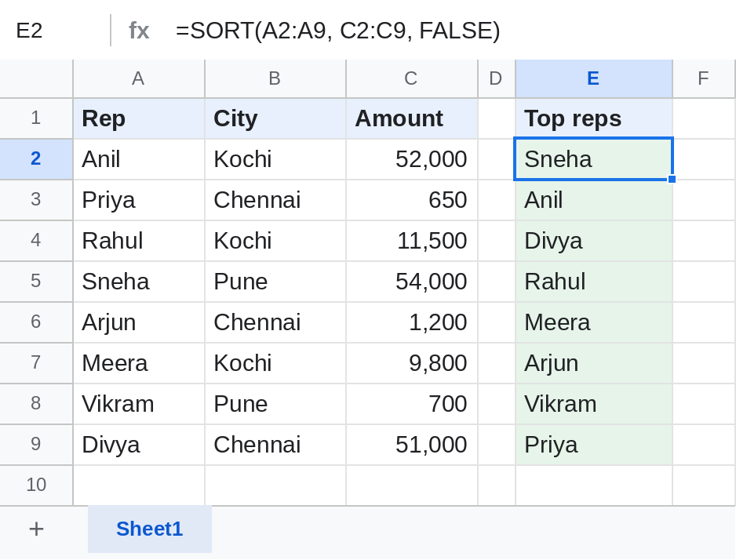Select column A header
The image size is (736, 560).
coord(139,78)
